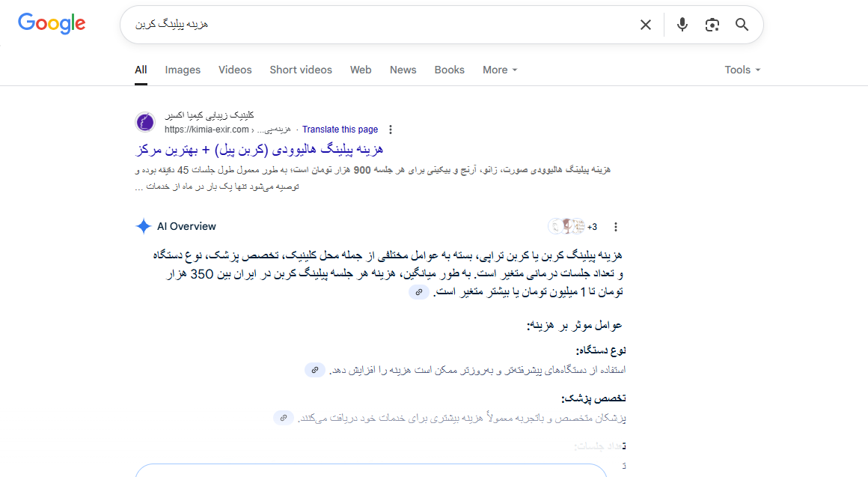
Task: Click the source link icon on تخصص پزشک line
Action: click(284, 418)
